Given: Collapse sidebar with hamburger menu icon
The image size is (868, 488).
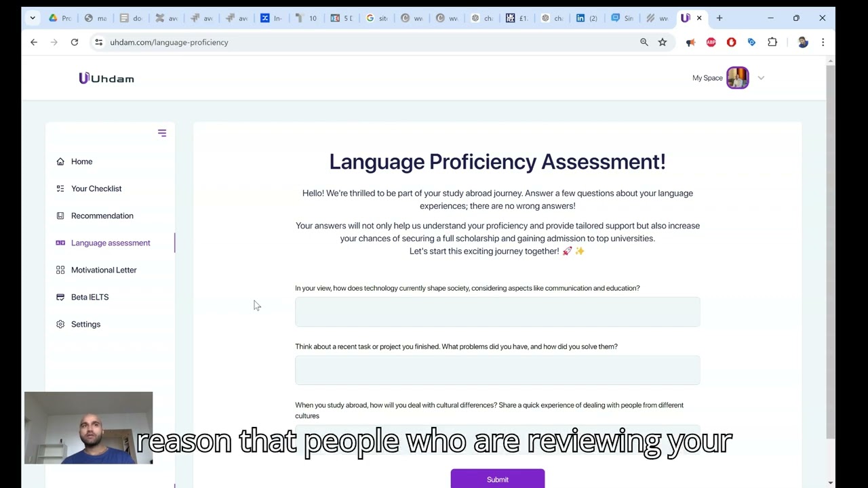Looking at the screenshot, I should (x=162, y=133).
